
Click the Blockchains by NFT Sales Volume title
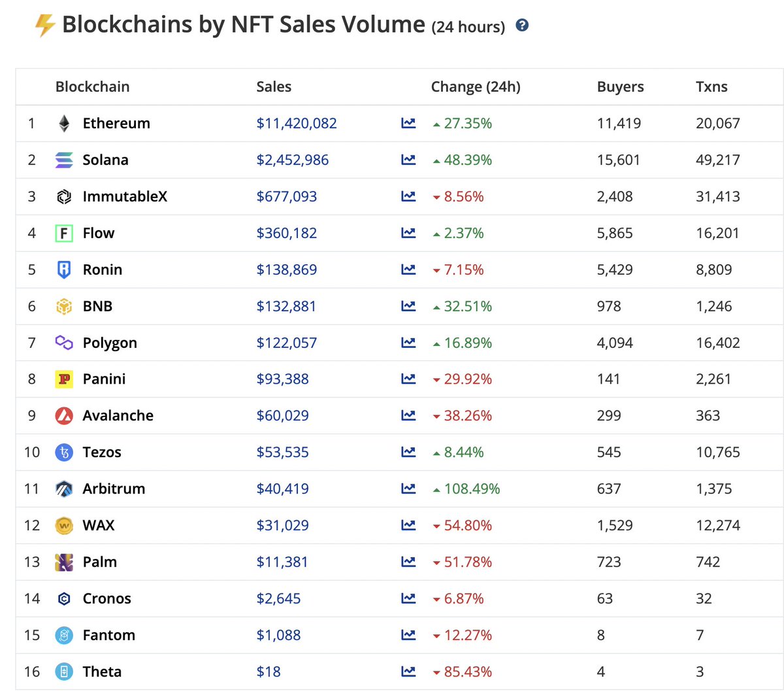point(244,25)
